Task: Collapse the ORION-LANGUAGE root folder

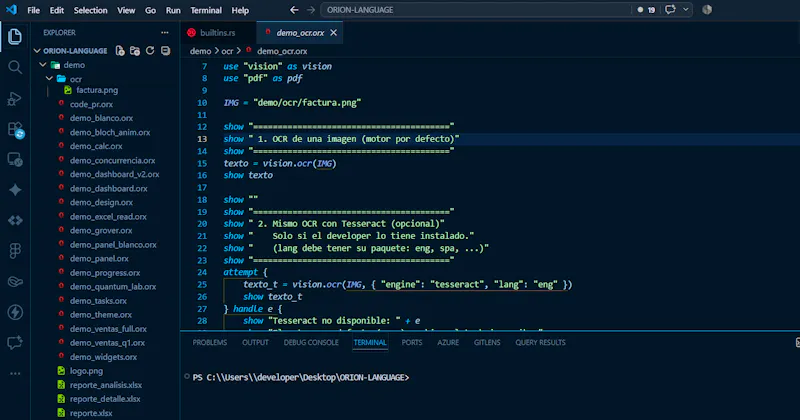Action: 37,51
